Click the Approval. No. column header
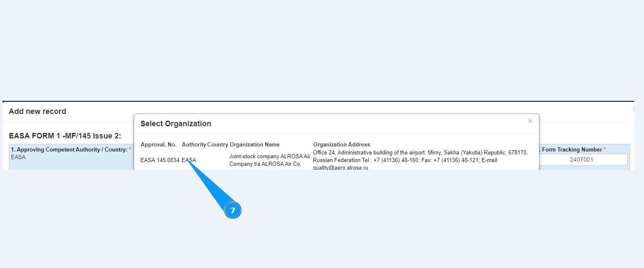This screenshot has width=644, height=268. pos(159,145)
